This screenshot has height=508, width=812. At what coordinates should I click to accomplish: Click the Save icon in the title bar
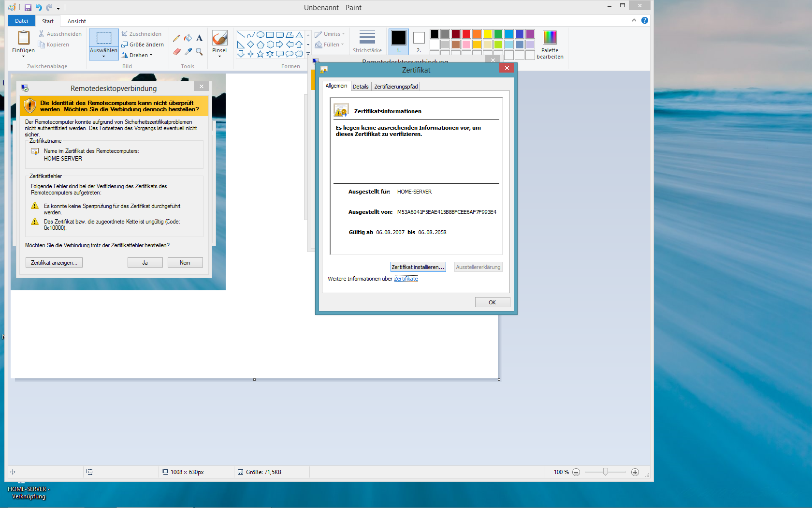click(x=28, y=8)
